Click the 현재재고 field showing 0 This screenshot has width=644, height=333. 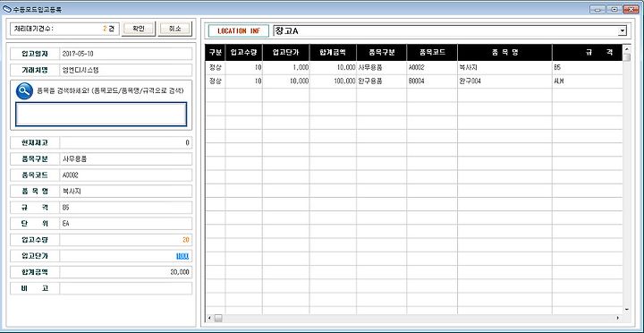pyautogui.click(x=126, y=142)
